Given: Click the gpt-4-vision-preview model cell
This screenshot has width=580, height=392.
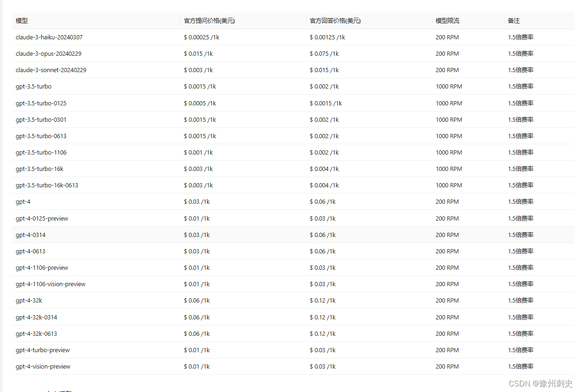Looking at the screenshot, I should 43,366.
